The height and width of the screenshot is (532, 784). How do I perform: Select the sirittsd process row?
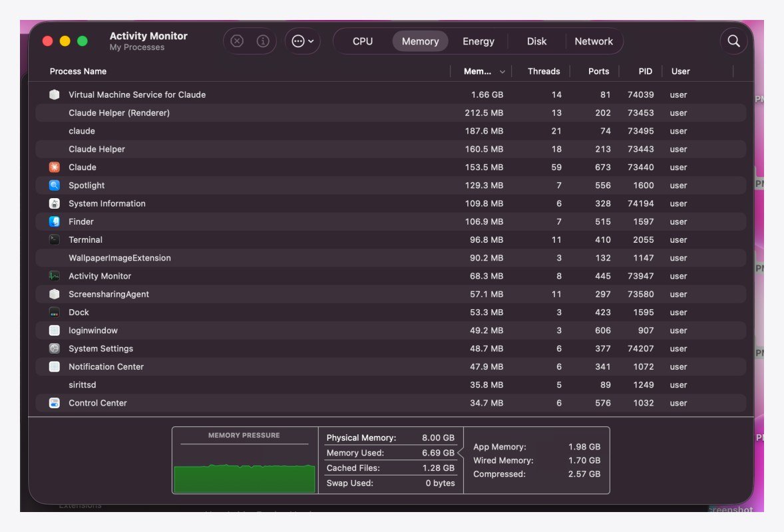(391, 384)
